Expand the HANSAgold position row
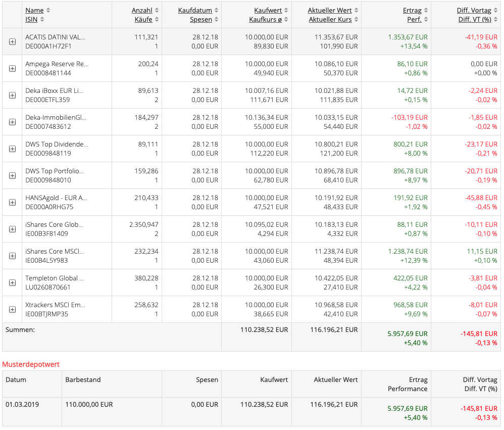The width and height of the screenshot is (504, 430). pyautogui.click(x=12, y=203)
